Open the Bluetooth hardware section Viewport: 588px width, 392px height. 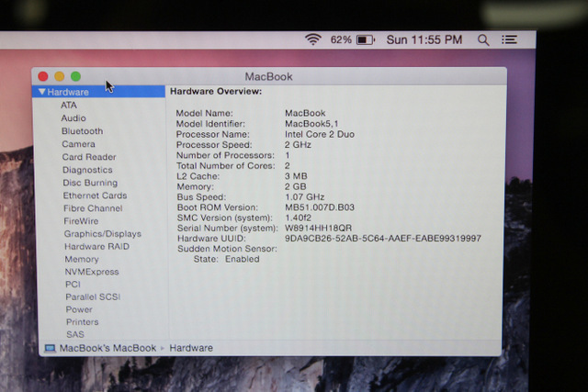pyautogui.click(x=82, y=131)
